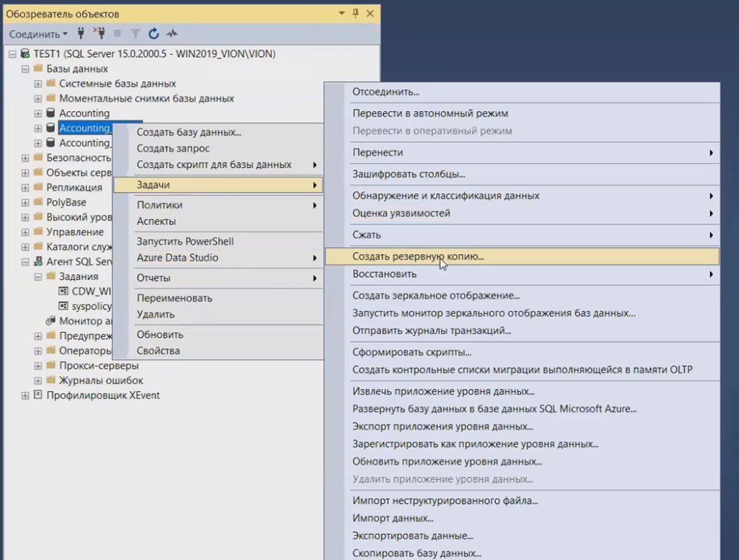Open the Object Explorer window options arrow
This screenshot has width=739, height=560.
341,14
